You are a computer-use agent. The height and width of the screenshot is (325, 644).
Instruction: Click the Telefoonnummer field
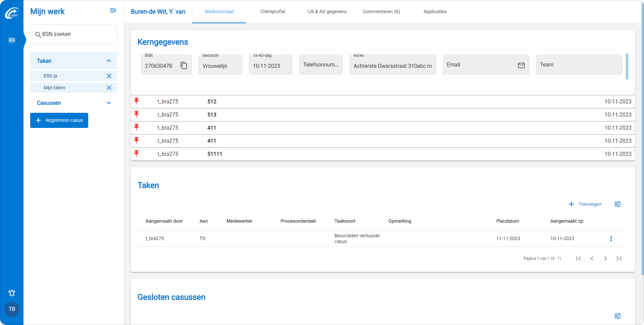pyautogui.click(x=321, y=64)
